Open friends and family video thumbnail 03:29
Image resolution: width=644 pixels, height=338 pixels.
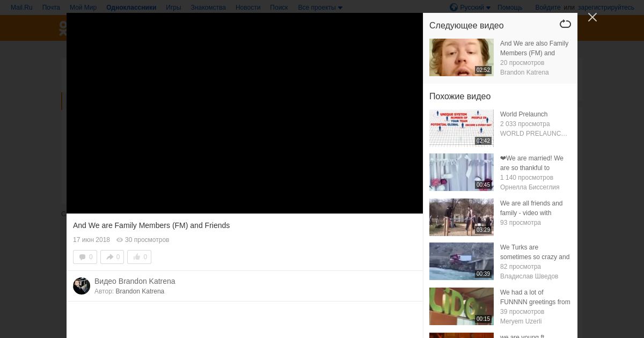(462, 217)
